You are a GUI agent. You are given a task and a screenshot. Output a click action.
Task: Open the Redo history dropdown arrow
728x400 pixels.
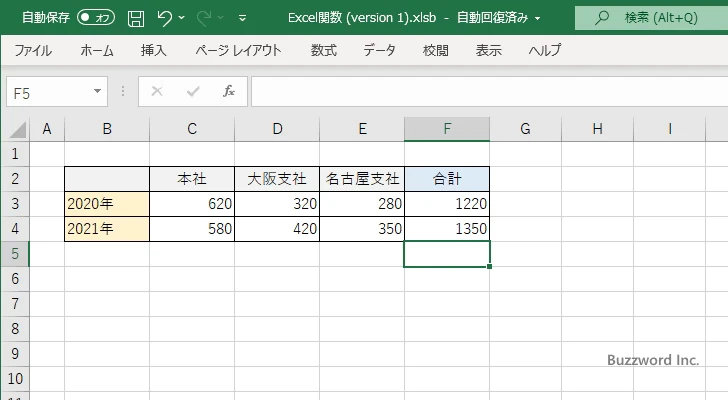(x=221, y=18)
